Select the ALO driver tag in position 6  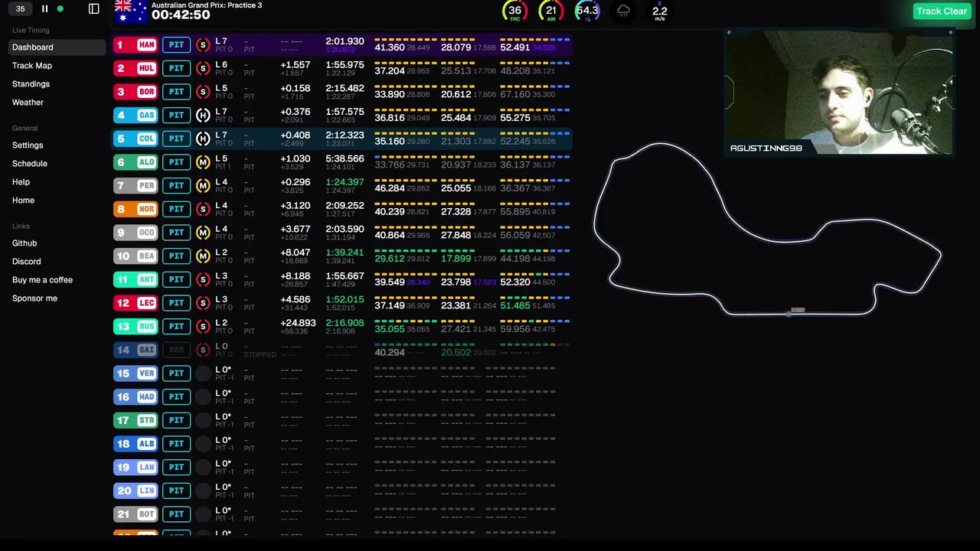[136, 162]
